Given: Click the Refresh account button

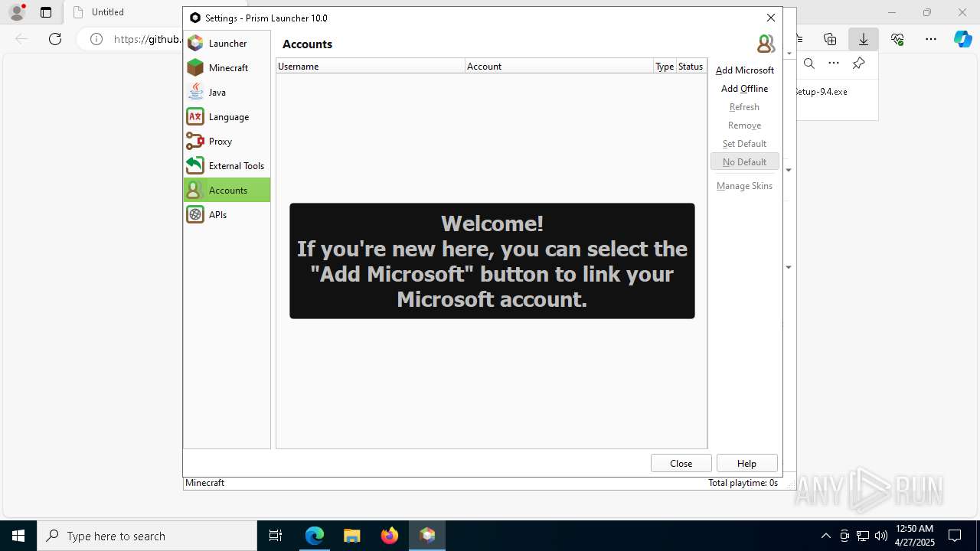Looking at the screenshot, I should 744,107.
